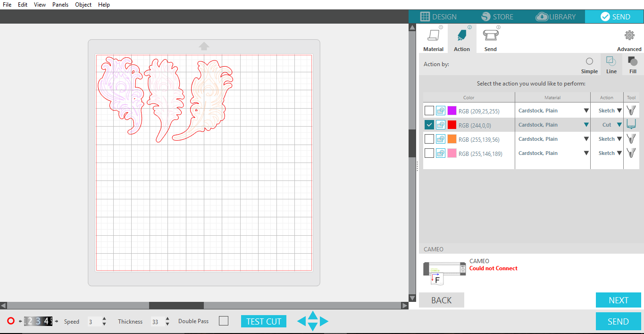Click the magenta color swatch RGB (209,25,255)

point(451,110)
